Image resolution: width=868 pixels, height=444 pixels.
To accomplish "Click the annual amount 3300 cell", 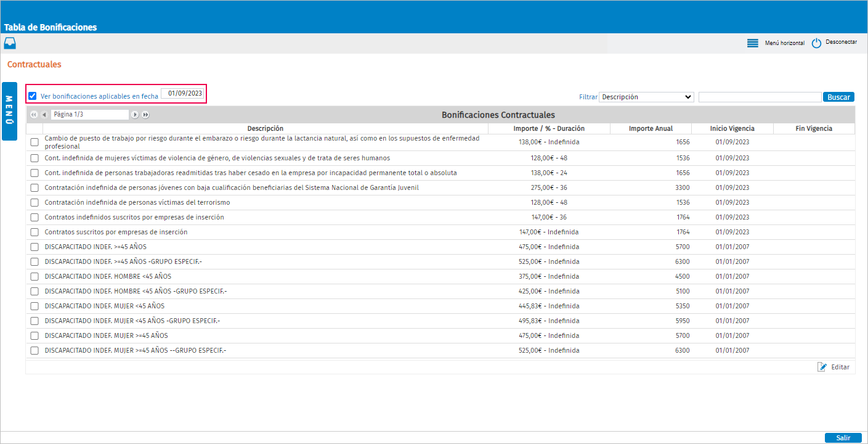I will click(x=683, y=188).
